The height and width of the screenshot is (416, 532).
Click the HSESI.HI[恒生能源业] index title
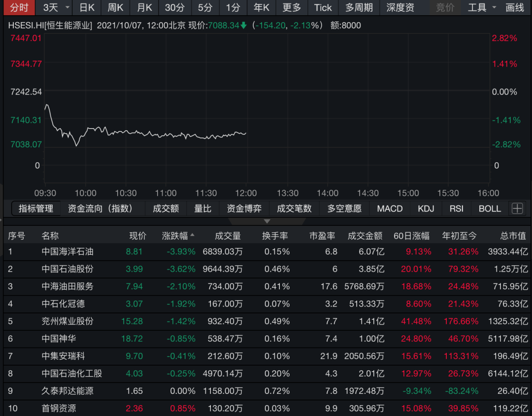(50, 26)
